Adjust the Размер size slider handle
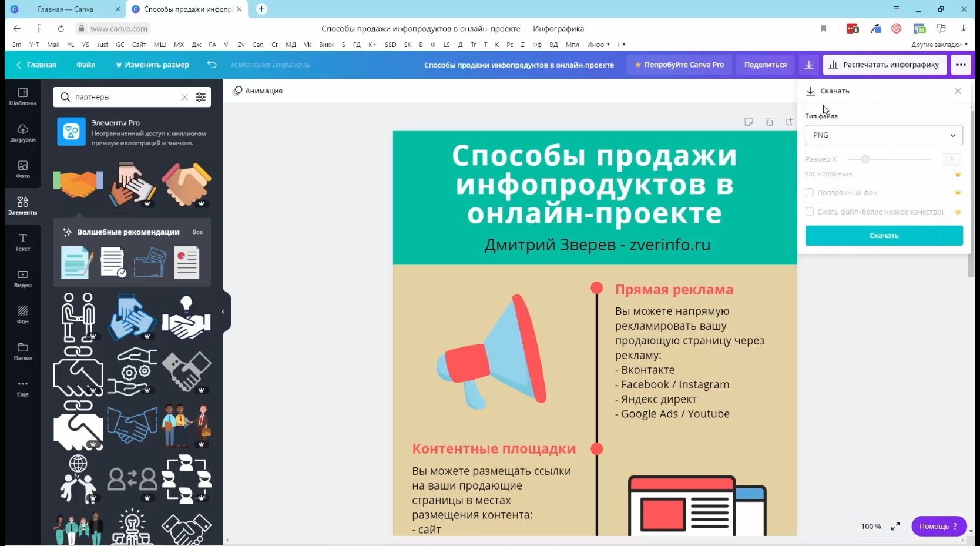Viewport: 980px width, 546px height. click(x=865, y=159)
